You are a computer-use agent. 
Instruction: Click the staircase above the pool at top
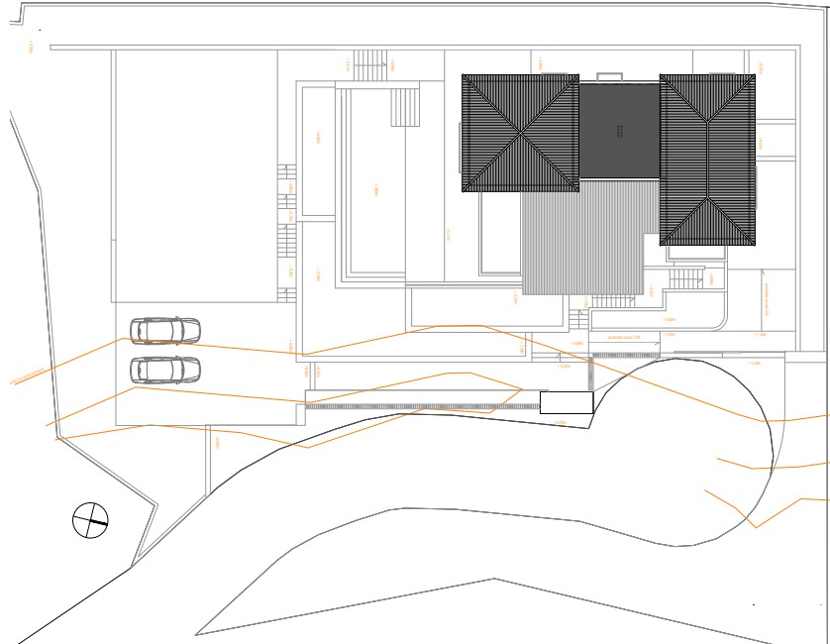[x=370, y=65]
